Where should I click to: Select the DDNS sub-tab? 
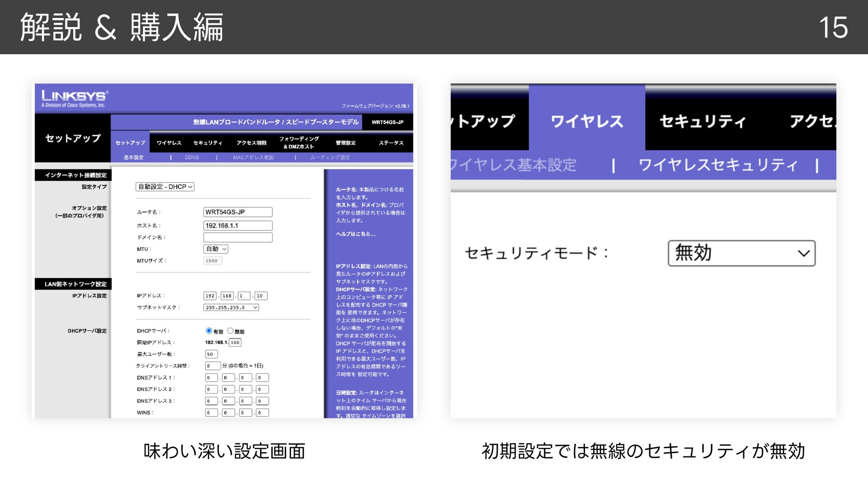tap(192, 157)
